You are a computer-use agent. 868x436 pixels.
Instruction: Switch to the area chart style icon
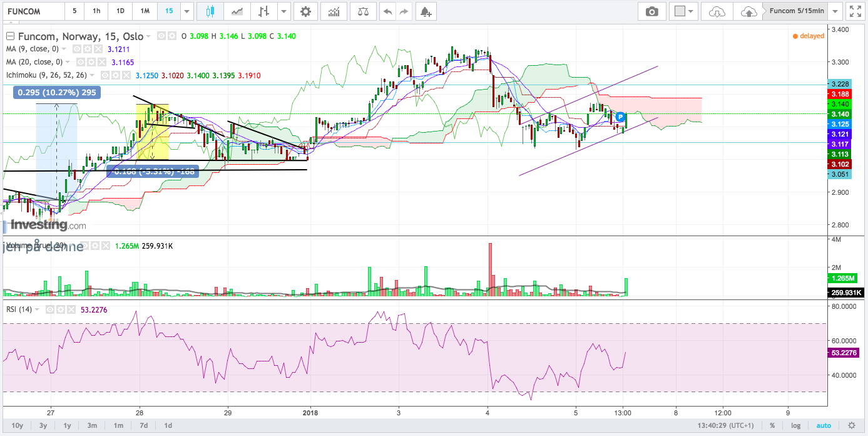(237, 11)
